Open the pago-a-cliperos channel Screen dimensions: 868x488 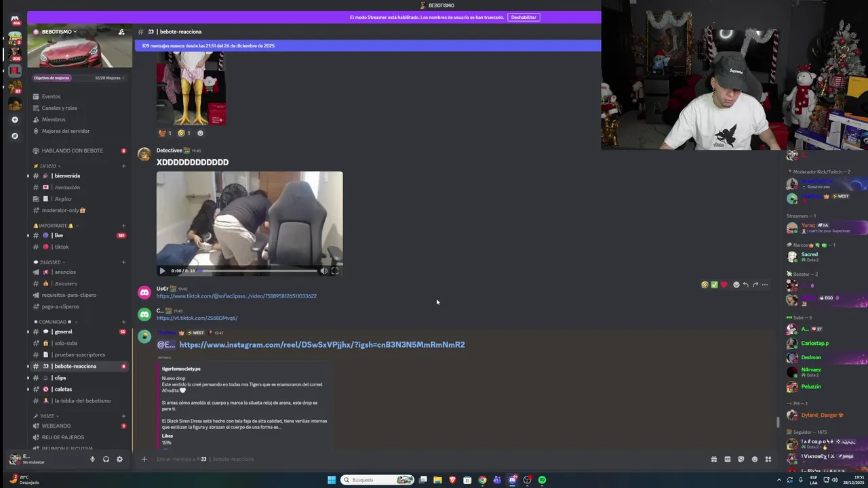point(79,306)
